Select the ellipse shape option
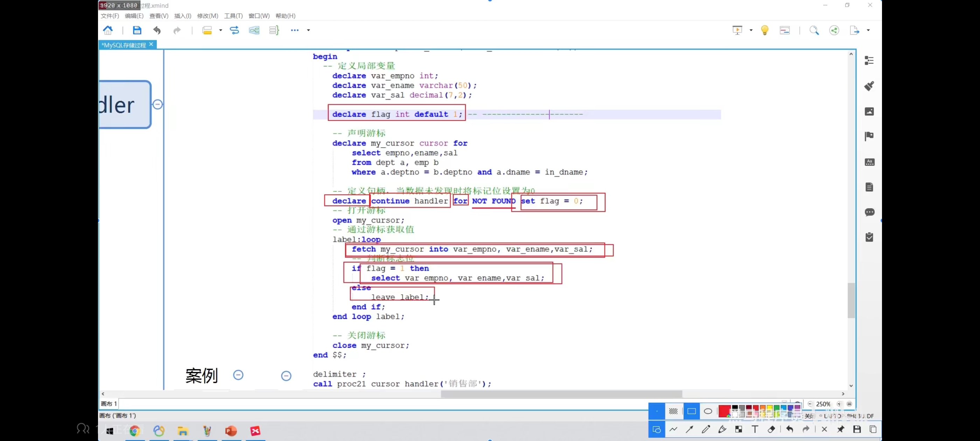The height and width of the screenshot is (441, 980). click(x=708, y=411)
